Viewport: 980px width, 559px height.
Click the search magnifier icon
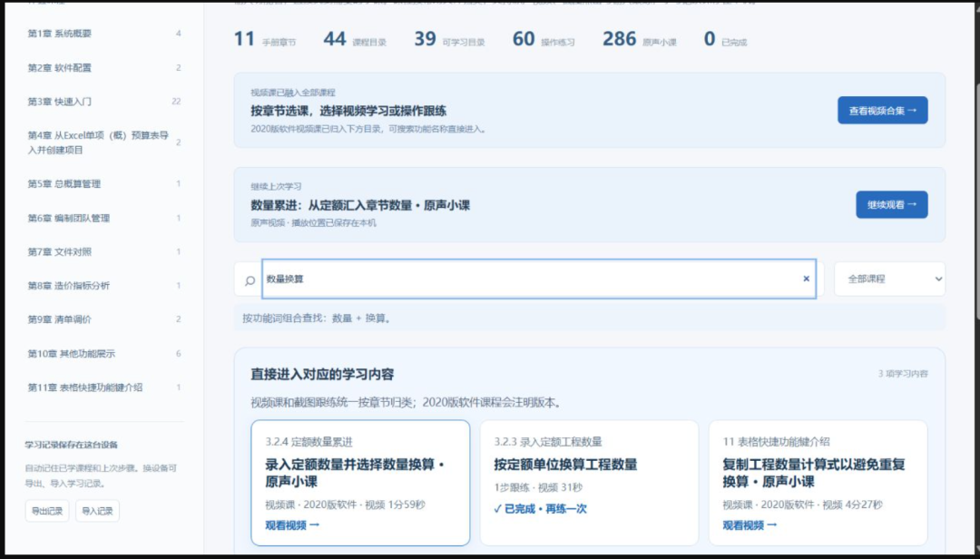click(x=250, y=280)
